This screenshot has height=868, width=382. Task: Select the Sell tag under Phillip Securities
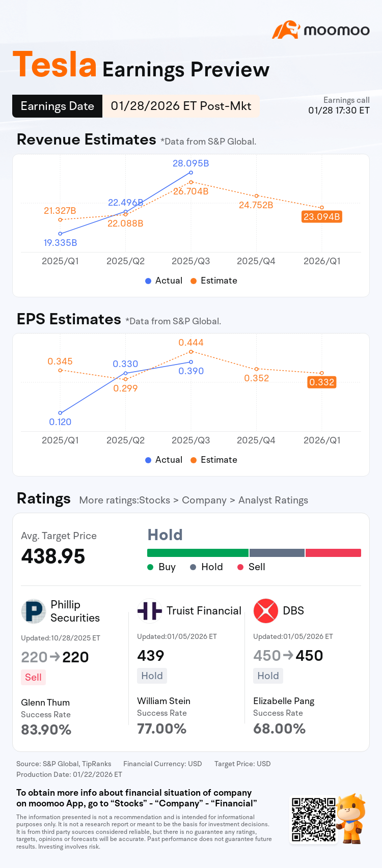(33, 677)
